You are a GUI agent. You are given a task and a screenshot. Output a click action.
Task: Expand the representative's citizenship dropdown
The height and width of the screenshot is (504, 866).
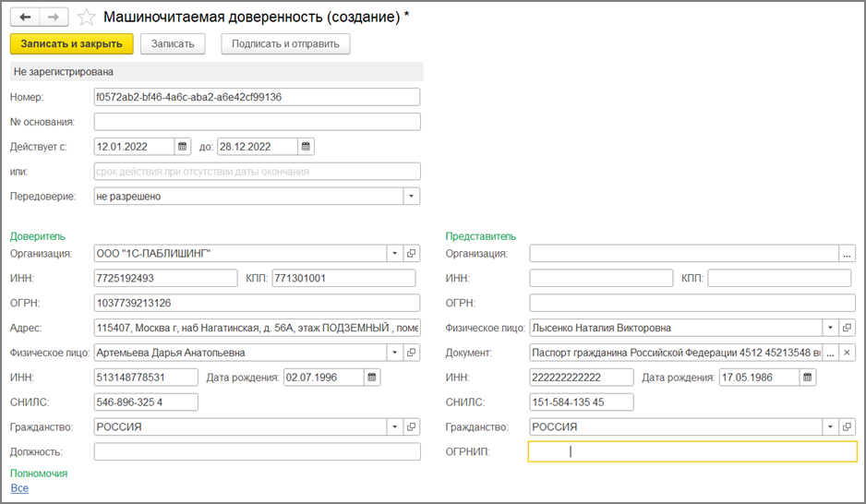point(831,426)
